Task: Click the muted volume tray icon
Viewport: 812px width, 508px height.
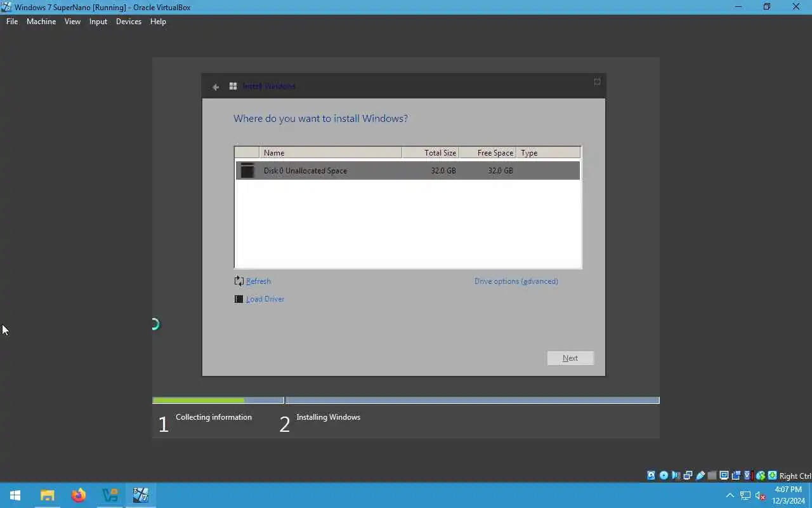Action: 761,495
